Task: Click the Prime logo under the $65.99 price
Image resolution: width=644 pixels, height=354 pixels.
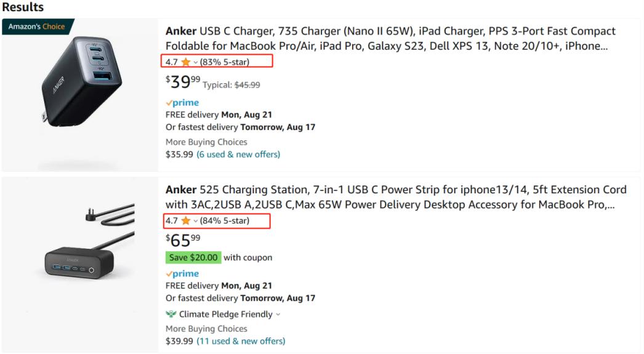Action: click(182, 273)
